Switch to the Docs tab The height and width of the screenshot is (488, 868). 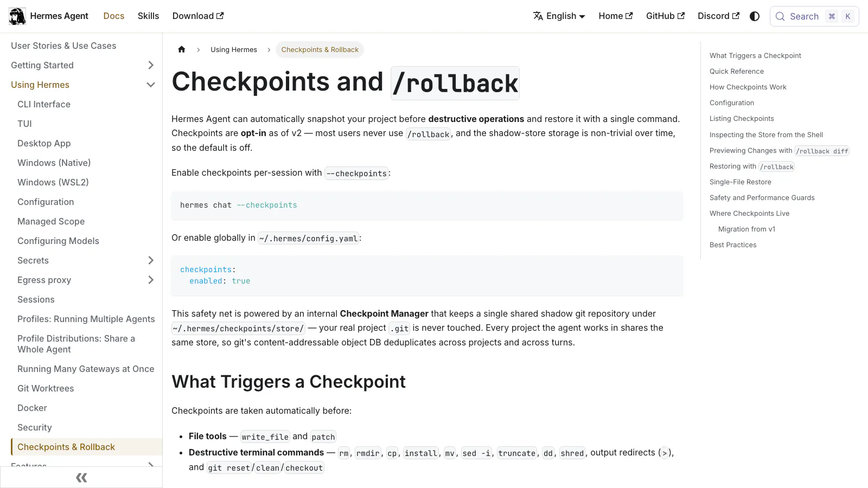coord(114,16)
